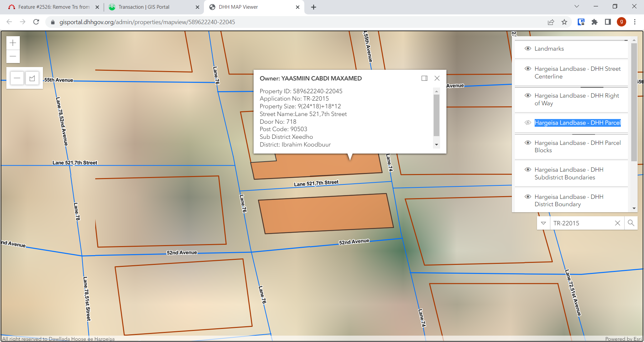Reload the current page

coord(36,22)
